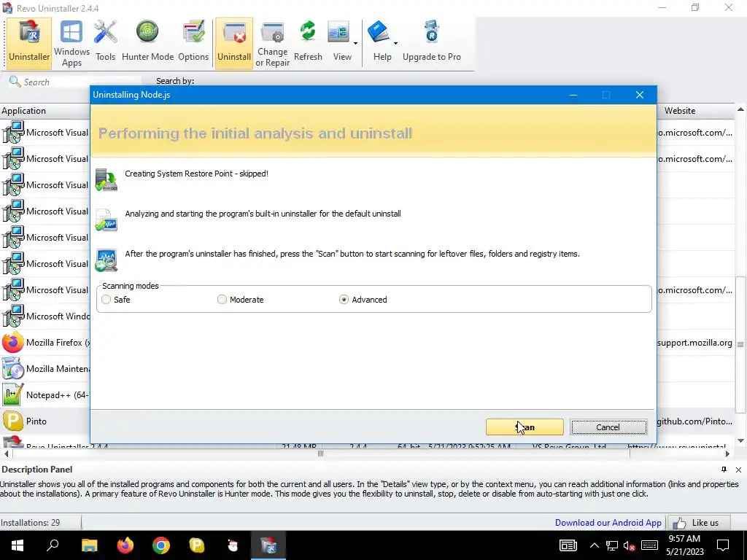Image resolution: width=747 pixels, height=560 pixels.
Task: Open Options from the toolbar
Action: [193, 43]
